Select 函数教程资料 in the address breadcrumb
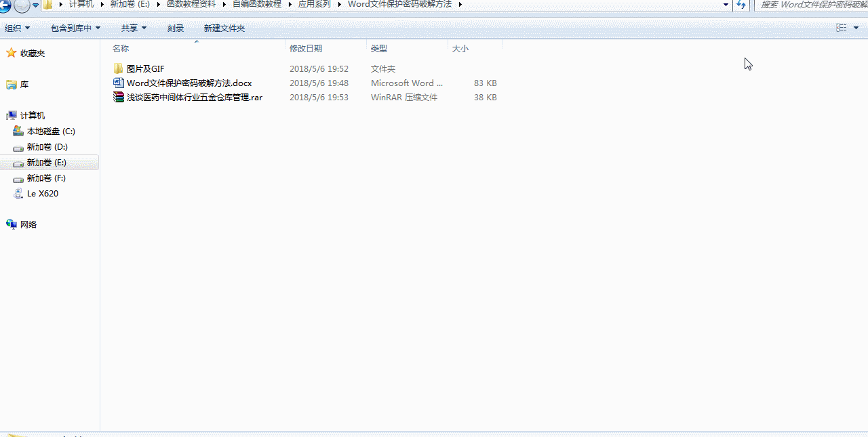The height and width of the screenshot is (437, 868). click(x=191, y=4)
